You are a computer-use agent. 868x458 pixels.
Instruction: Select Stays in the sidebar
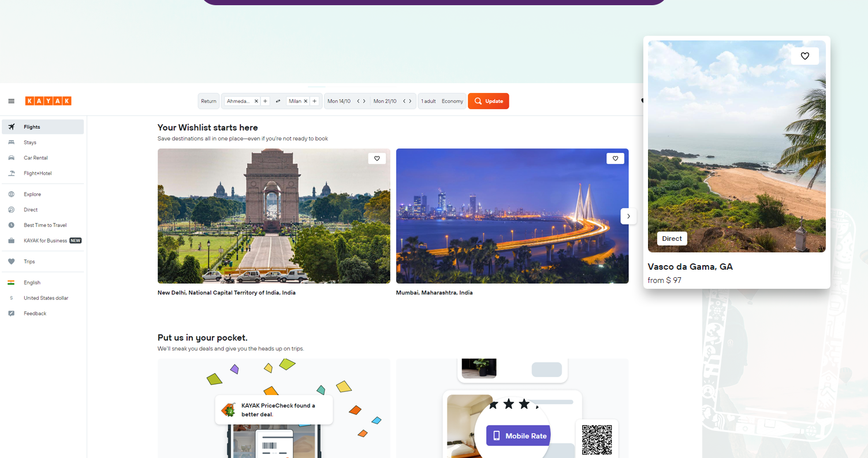click(30, 143)
